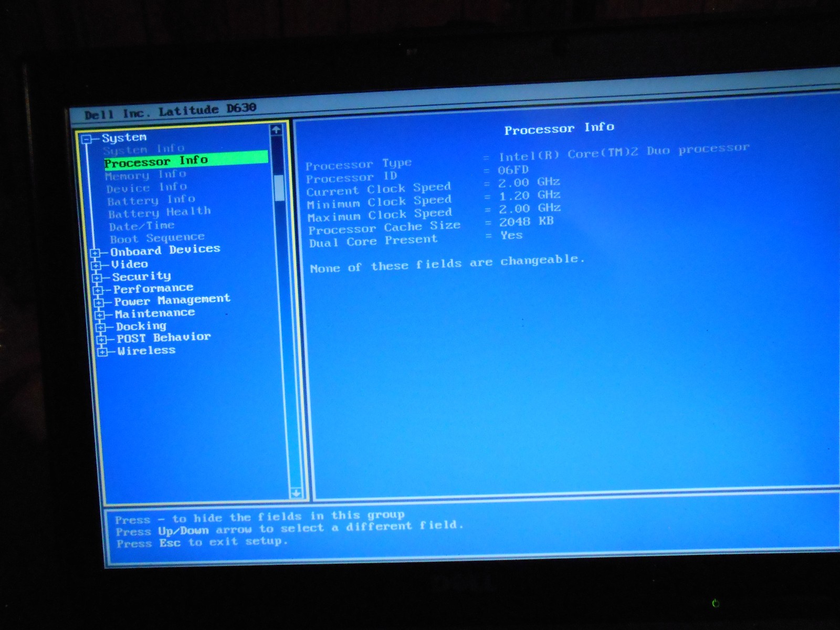The image size is (840, 630).
Task: Open Date/Time entry
Action: 142,226
